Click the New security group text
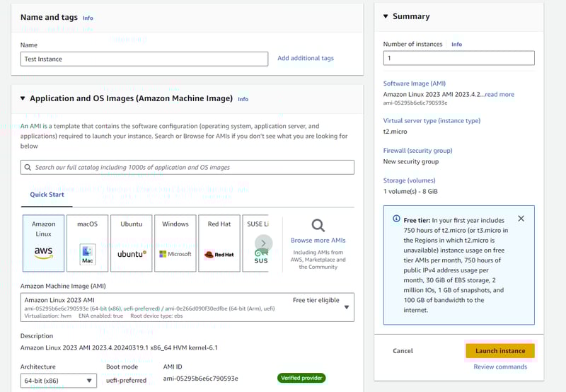This screenshot has height=392, width=566. pyautogui.click(x=411, y=162)
